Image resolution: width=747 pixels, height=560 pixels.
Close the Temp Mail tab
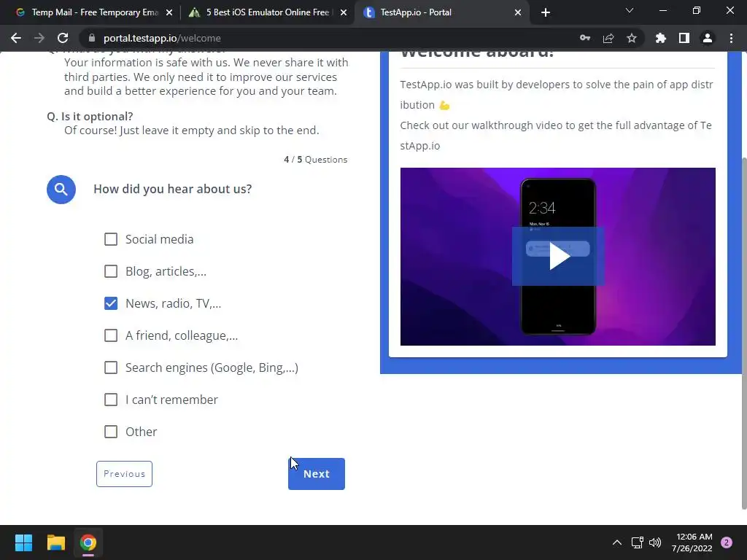[169, 12]
